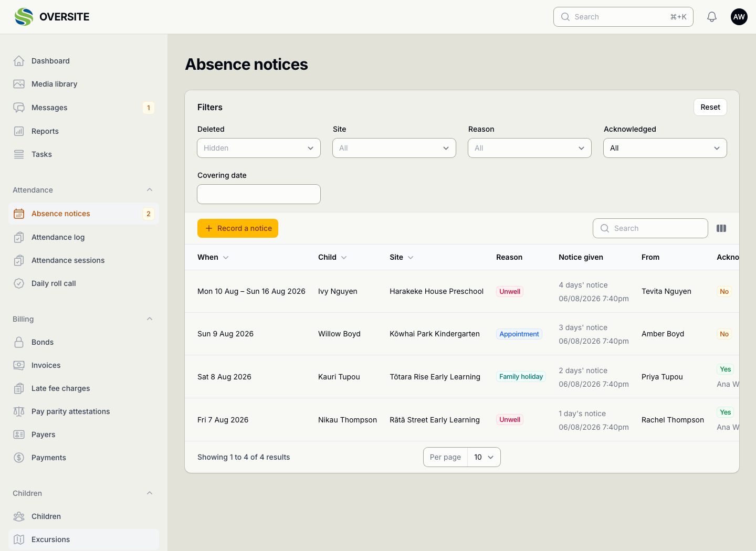Click the Daily roll call check icon
756x551 pixels.
pyautogui.click(x=19, y=283)
